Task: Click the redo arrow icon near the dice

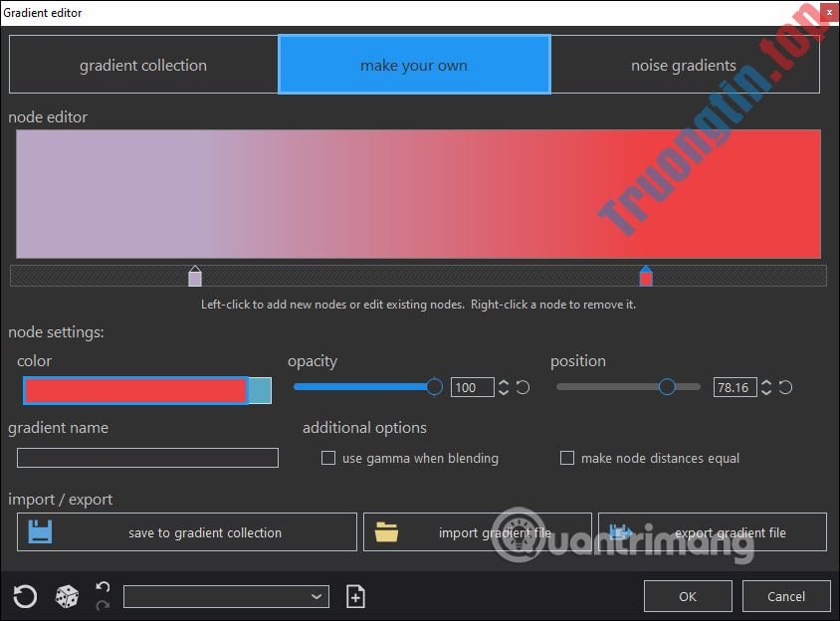Action: click(102, 603)
